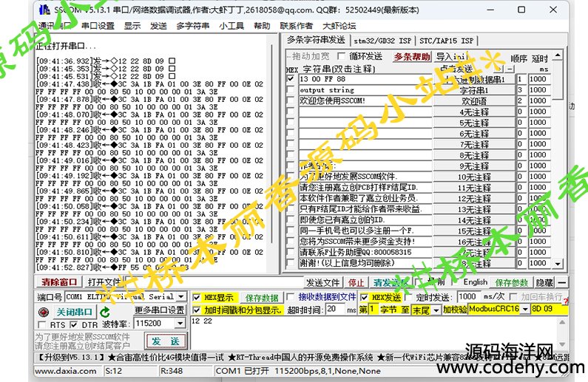Viewport: 588px width, 382px height.
Task: Check HEX box for 欢迎您使用SSCOM! row
Action: pyautogui.click(x=290, y=100)
